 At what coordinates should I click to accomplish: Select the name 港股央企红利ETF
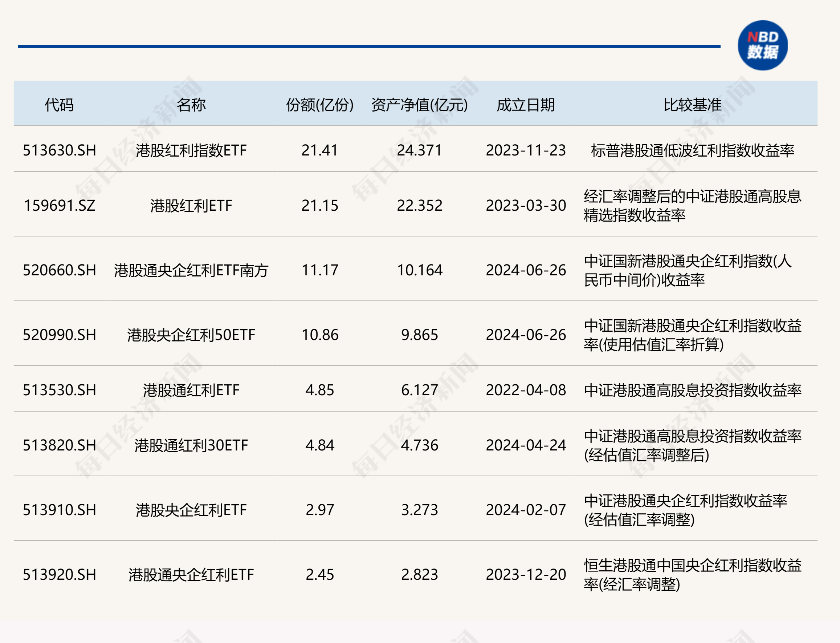(x=191, y=510)
